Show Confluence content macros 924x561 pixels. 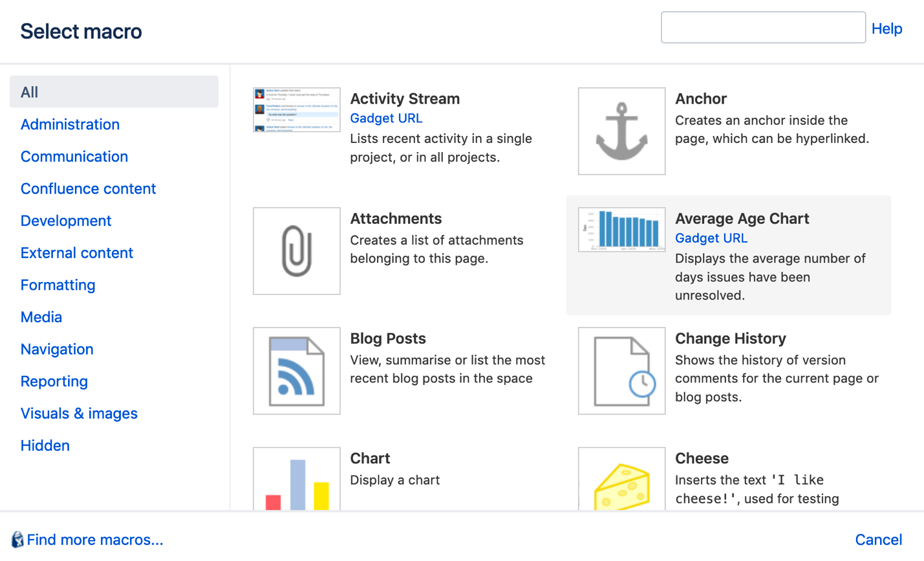point(88,188)
